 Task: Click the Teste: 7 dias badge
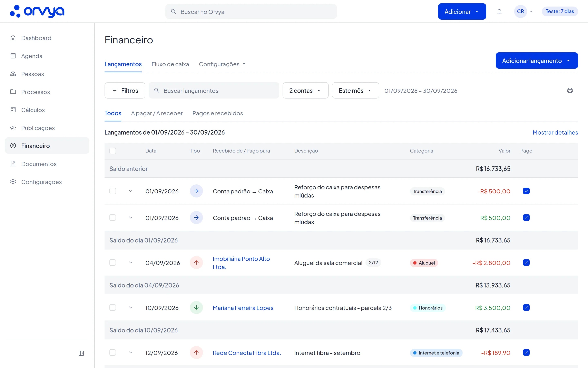click(x=560, y=11)
